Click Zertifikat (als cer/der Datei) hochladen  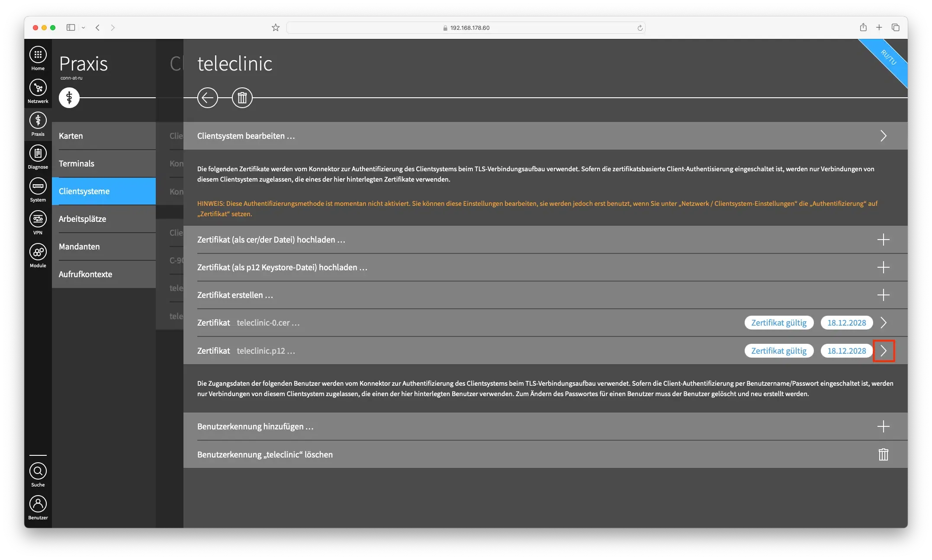(x=546, y=240)
